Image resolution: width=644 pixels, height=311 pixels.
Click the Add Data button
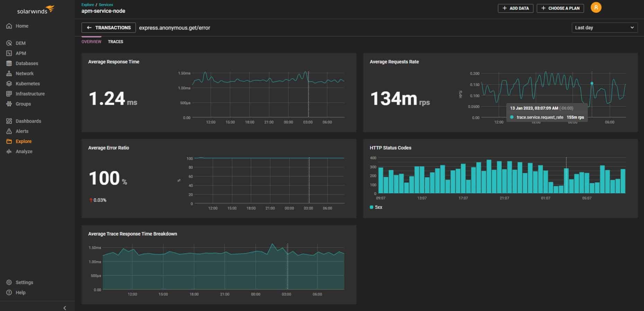pyautogui.click(x=516, y=8)
